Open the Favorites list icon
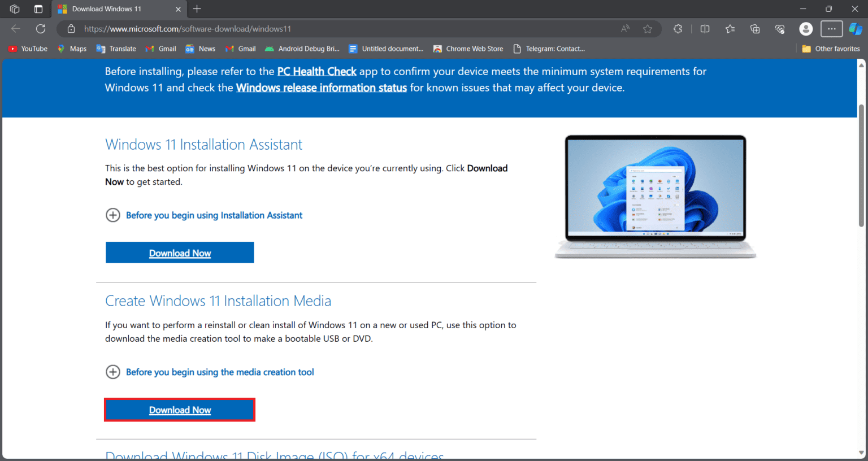 tap(730, 29)
